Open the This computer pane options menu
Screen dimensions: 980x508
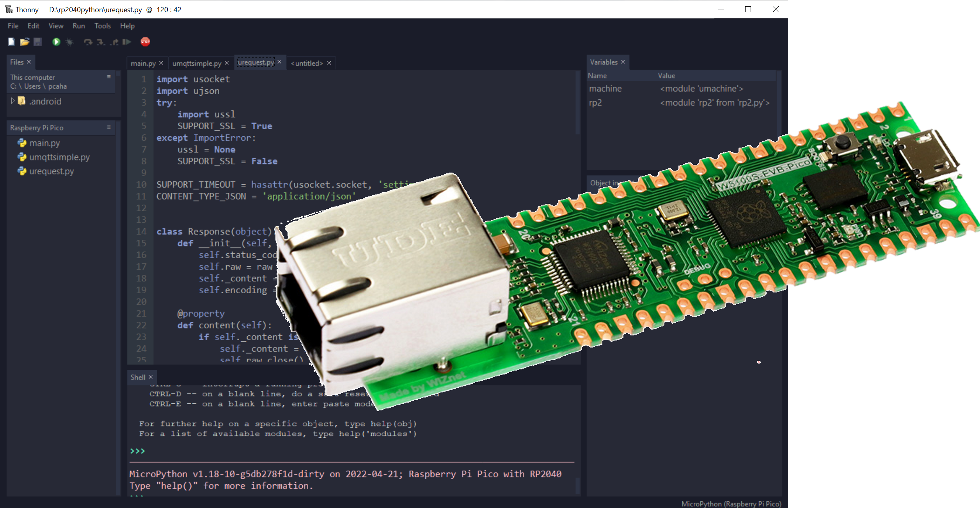click(x=109, y=77)
